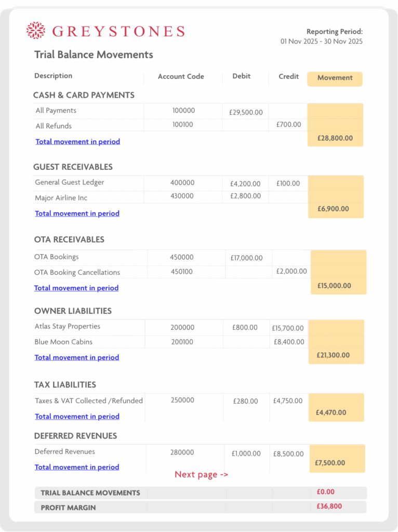Open Guest Receivables total movement link
This screenshot has height=532, width=398.
coord(77,213)
